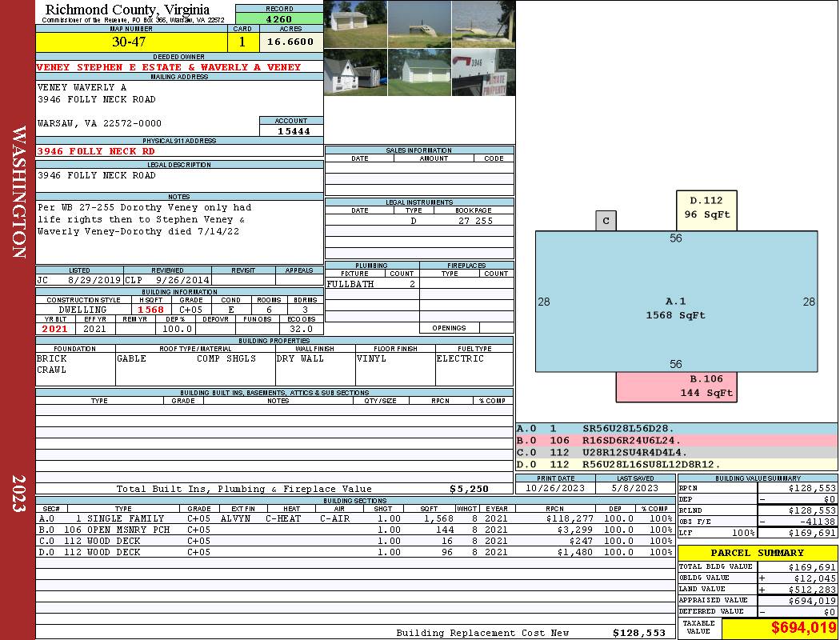Screen dimensions: 840x640
Task: Click the yellow D.112 96 SqFt deck
Action: (706, 210)
